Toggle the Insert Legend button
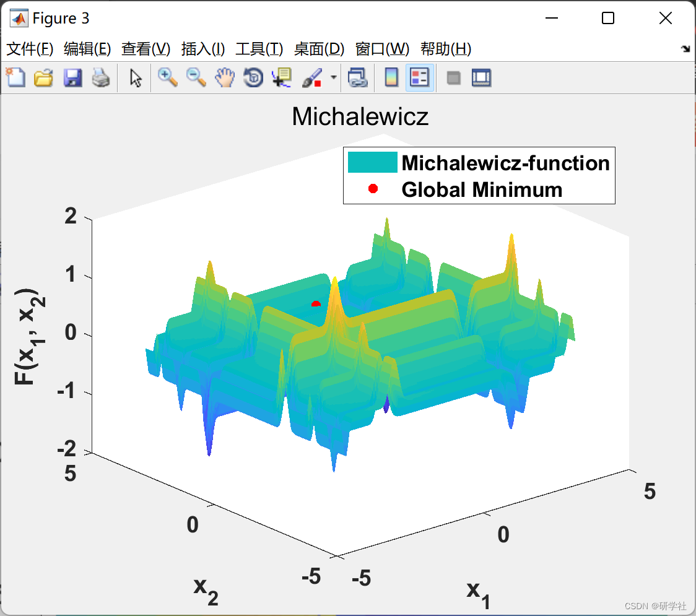The height and width of the screenshot is (616, 696). pyautogui.click(x=419, y=77)
